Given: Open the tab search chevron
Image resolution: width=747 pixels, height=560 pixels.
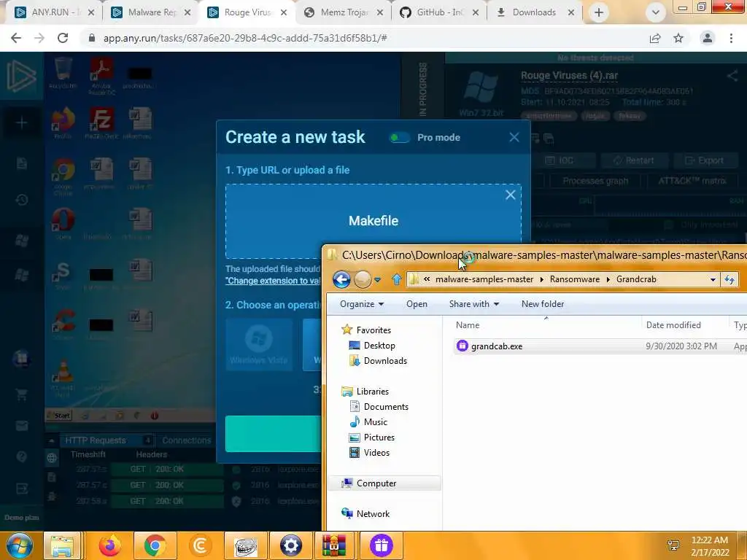Looking at the screenshot, I should (656, 12).
